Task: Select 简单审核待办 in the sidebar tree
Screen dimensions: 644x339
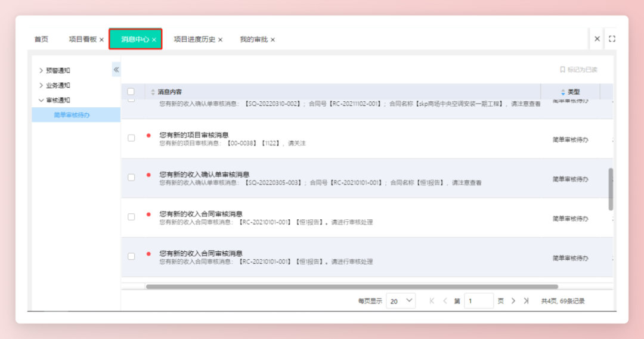Action: pos(76,115)
